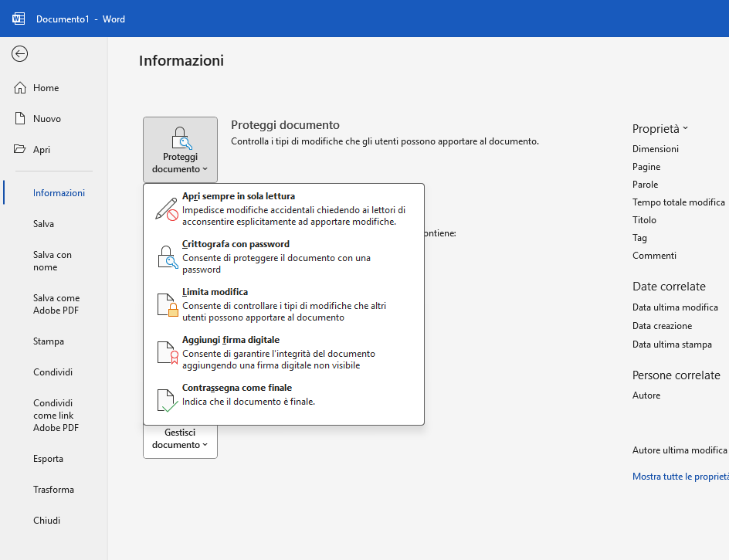Click the Word logo in title bar
This screenshot has width=729, height=560.
(x=19, y=19)
